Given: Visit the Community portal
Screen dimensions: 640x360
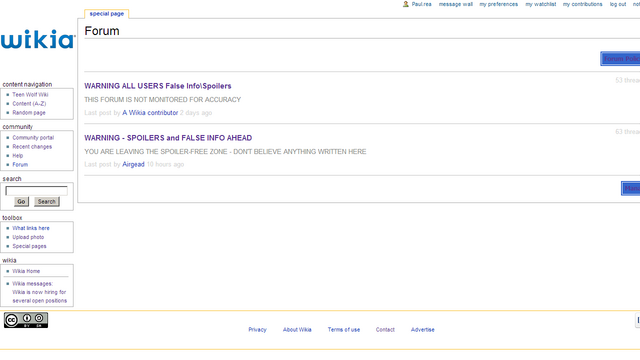Looking at the screenshot, I should pos(33,138).
